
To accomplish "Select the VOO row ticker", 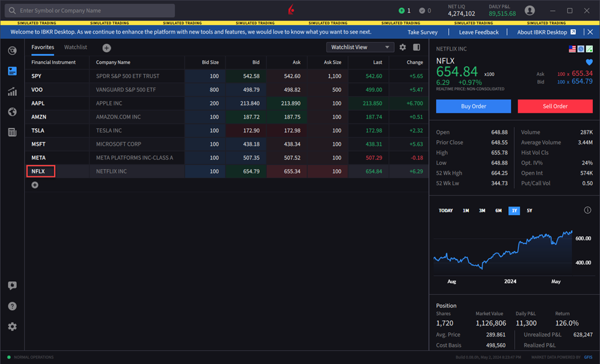I will click(37, 90).
